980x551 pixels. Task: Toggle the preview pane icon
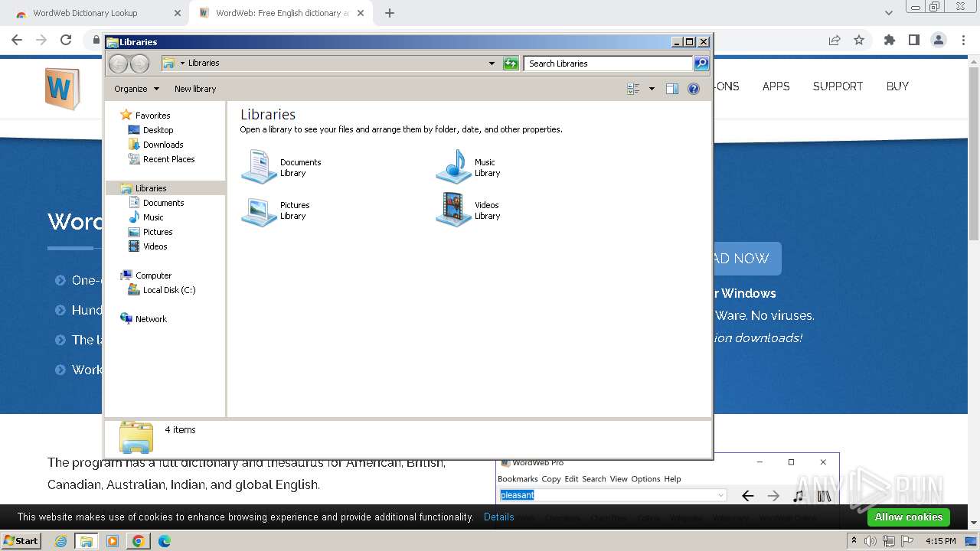click(671, 89)
